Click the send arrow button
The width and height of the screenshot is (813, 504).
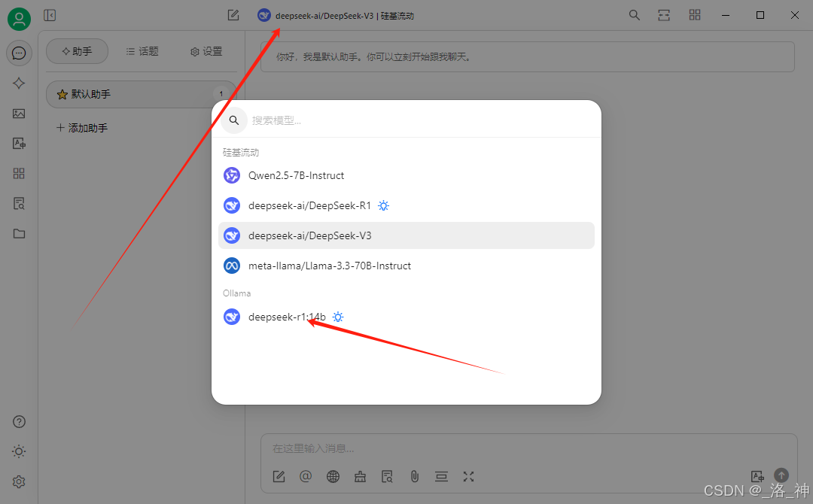[781, 475]
